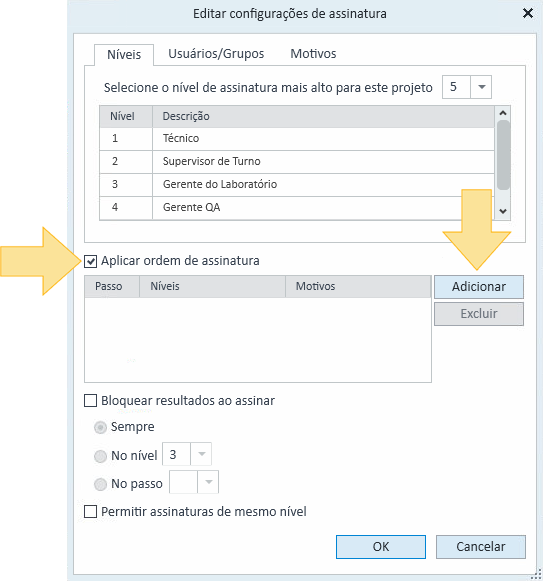This screenshot has height=581, width=543.
Task: Click the levels table scrollbar thumb
Action: [x=503, y=155]
